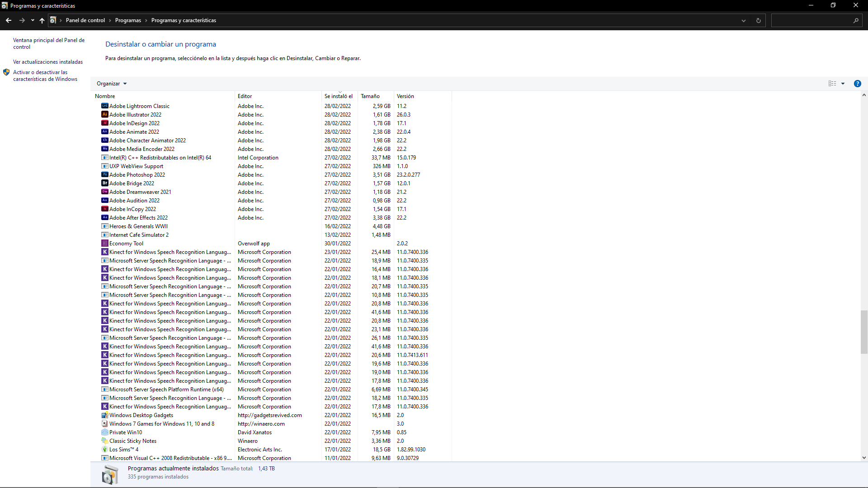Open Activar o desactivar características de Windows

coord(45,75)
